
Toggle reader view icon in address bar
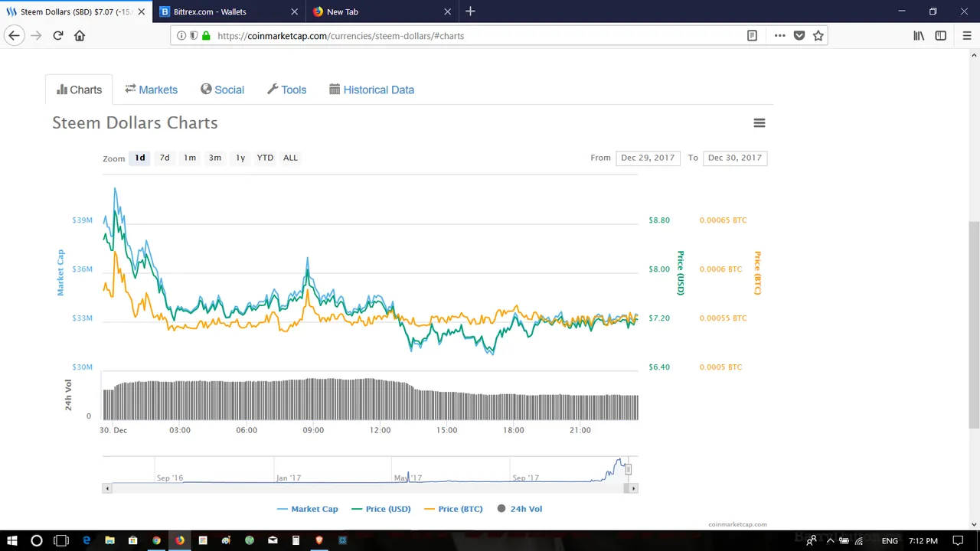(752, 35)
